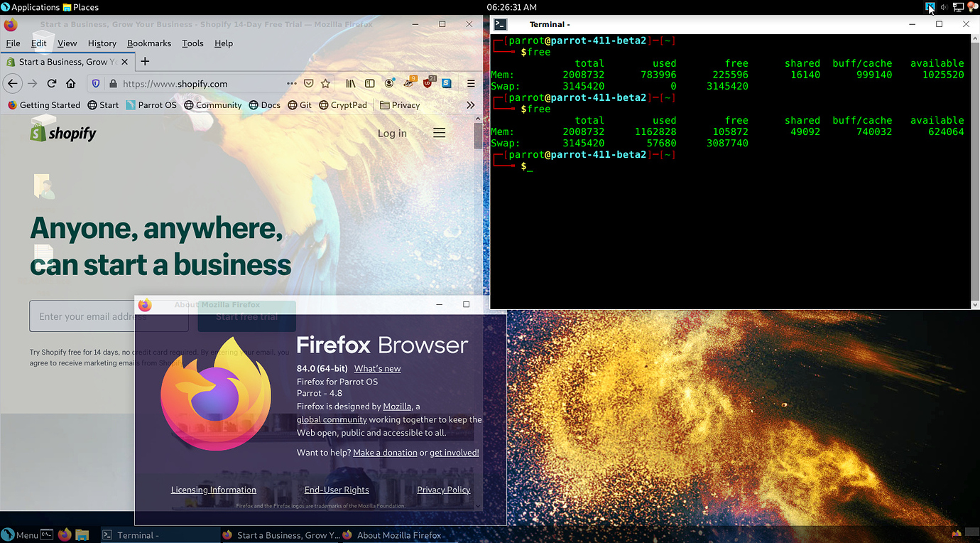Open the History menu in Firefox

coord(102,43)
